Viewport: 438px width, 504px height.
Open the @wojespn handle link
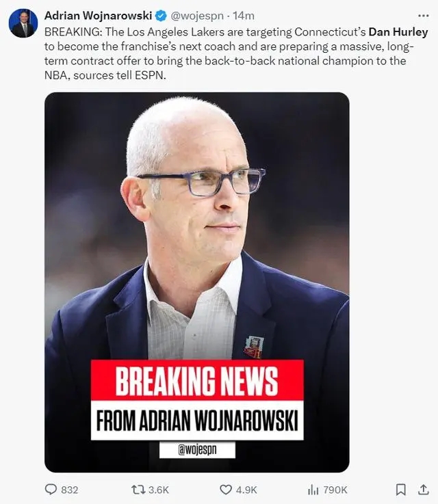[197, 16]
